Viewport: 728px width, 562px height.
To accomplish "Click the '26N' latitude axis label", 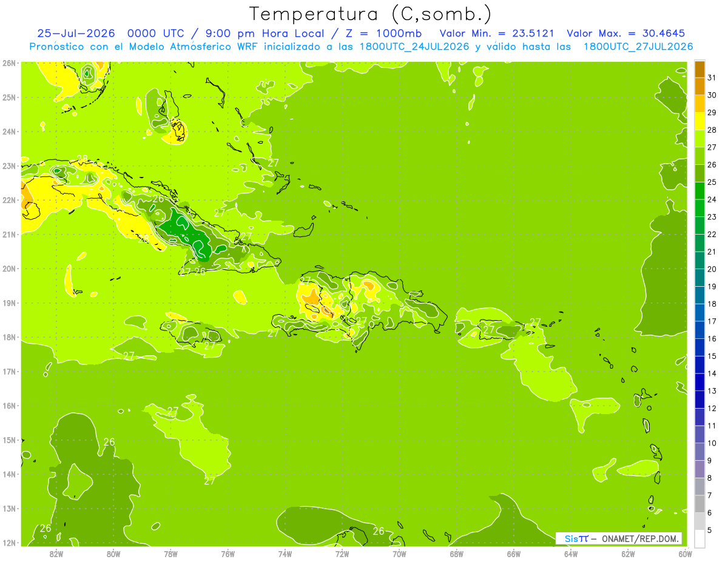I will (x=9, y=63).
